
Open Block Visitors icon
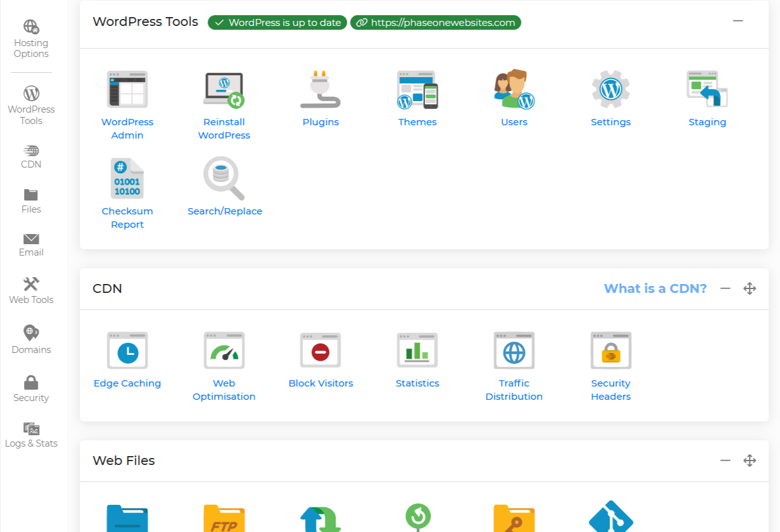tap(320, 351)
